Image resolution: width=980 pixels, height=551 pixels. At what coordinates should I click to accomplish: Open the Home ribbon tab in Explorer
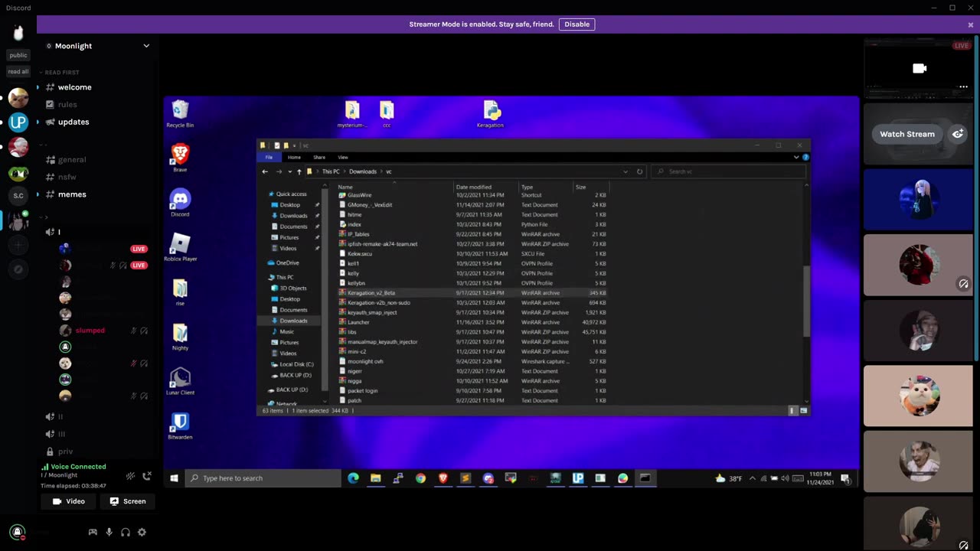point(294,157)
